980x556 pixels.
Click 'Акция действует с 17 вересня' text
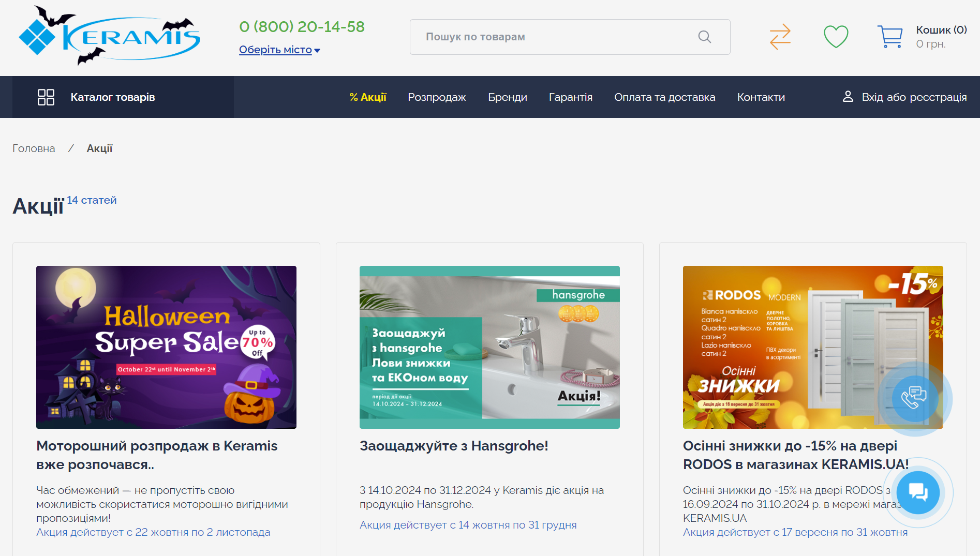795,532
